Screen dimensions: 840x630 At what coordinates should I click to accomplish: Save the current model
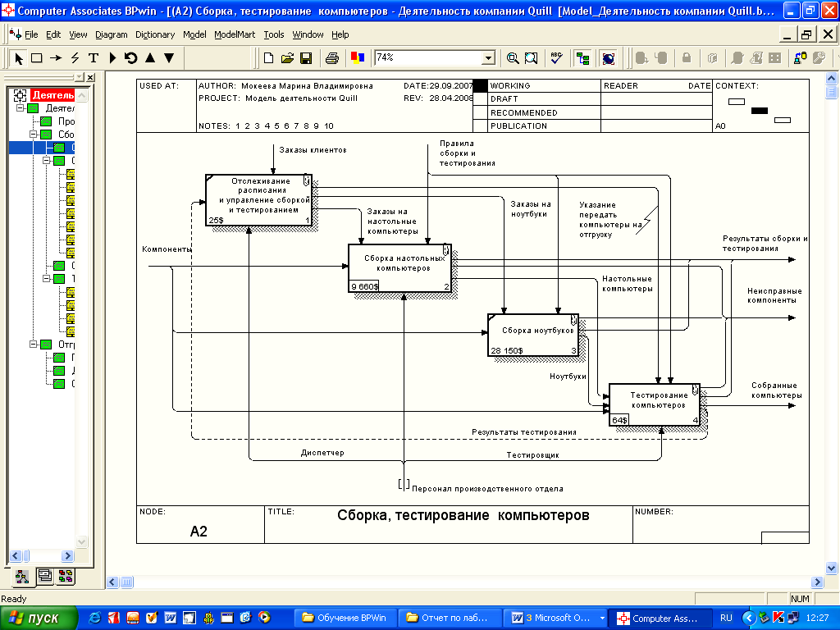[x=306, y=58]
